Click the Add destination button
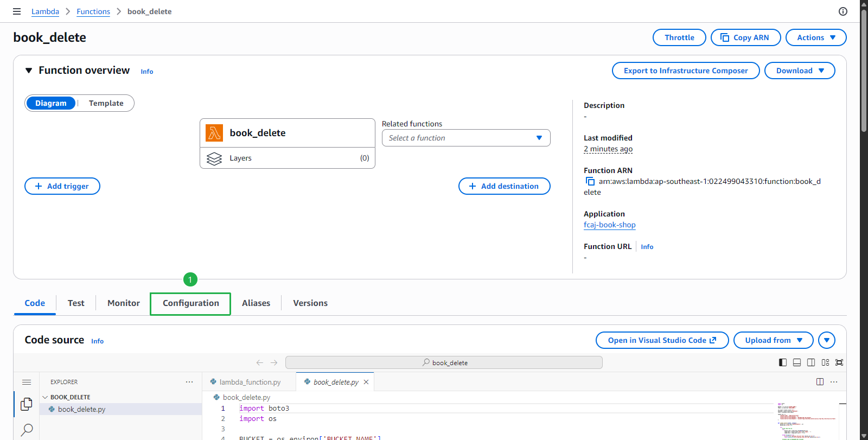This screenshot has height=440, width=868. (x=505, y=186)
